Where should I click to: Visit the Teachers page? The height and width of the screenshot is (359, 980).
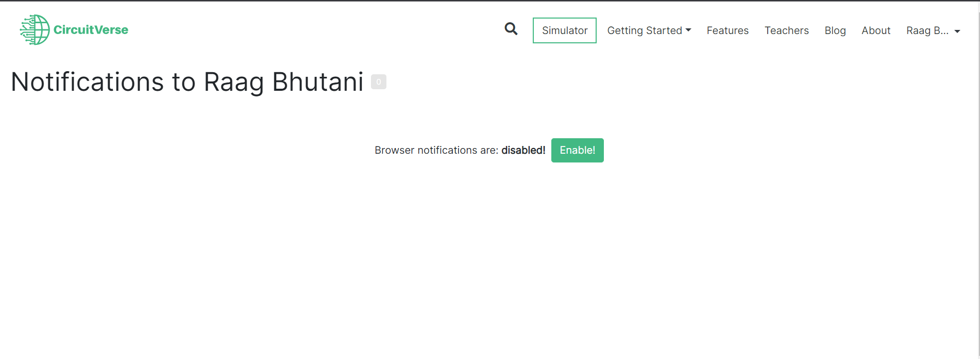(x=786, y=30)
